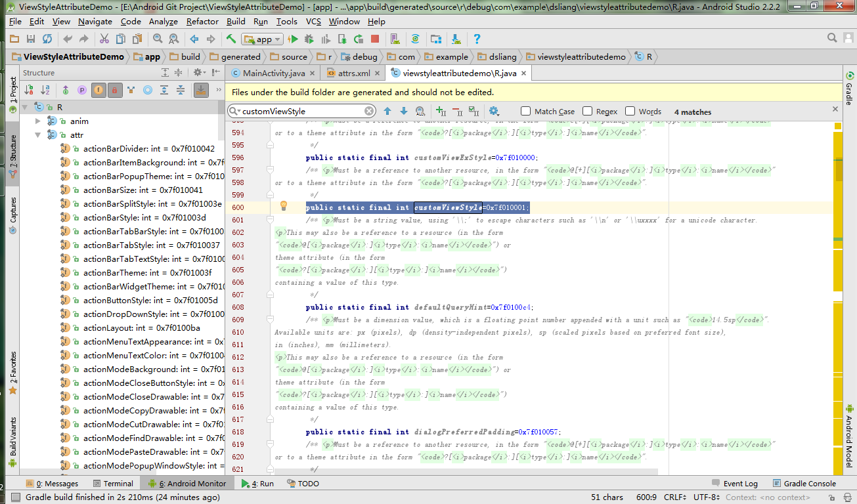Click Add Selection for Next Occurrence icon
This screenshot has height=504, width=857.
point(441,112)
